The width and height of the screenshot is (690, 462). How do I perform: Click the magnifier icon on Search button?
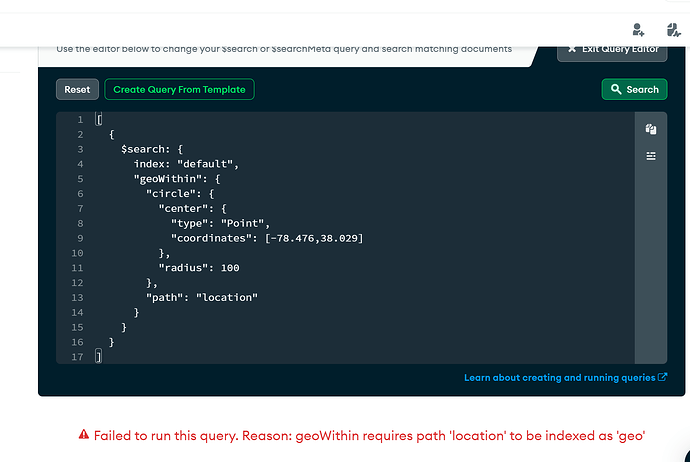click(616, 90)
